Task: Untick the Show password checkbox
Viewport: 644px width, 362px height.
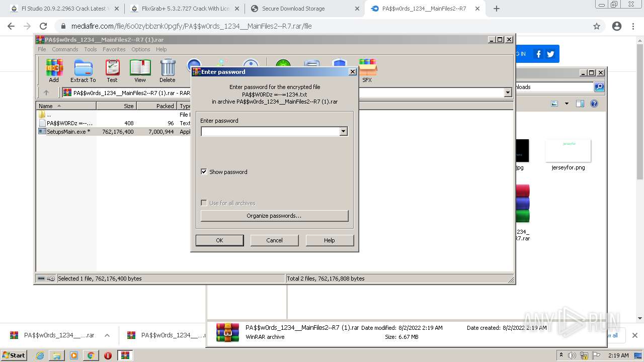Action: pos(204,171)
